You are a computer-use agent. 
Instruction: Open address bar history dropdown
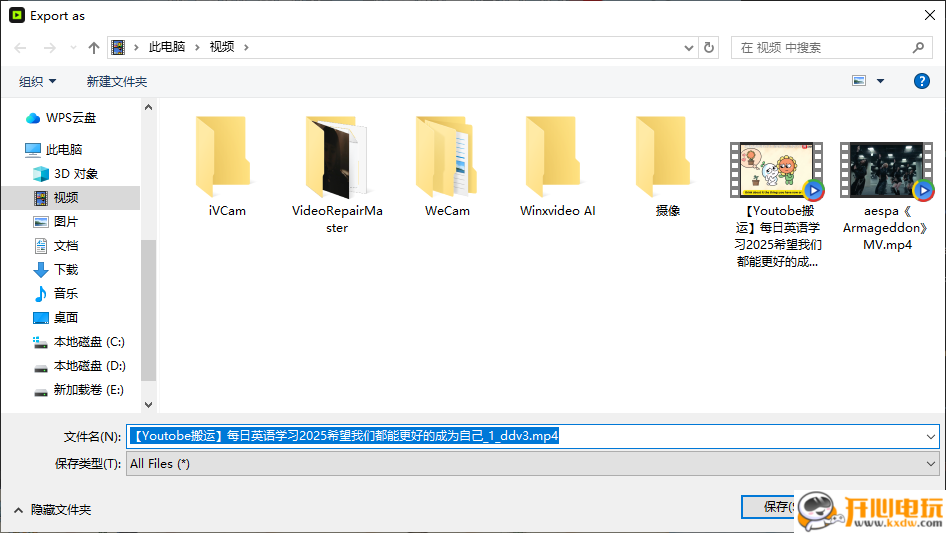tap(688, 48)
